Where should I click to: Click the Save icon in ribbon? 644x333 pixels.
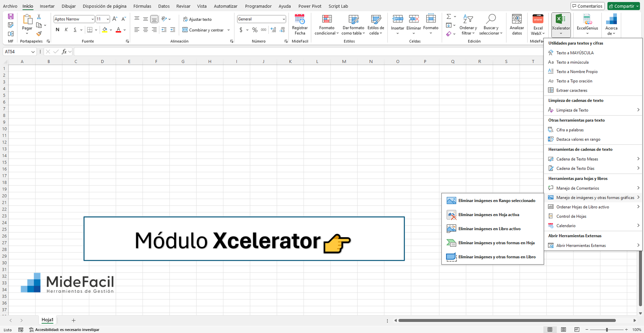point(11,16)
